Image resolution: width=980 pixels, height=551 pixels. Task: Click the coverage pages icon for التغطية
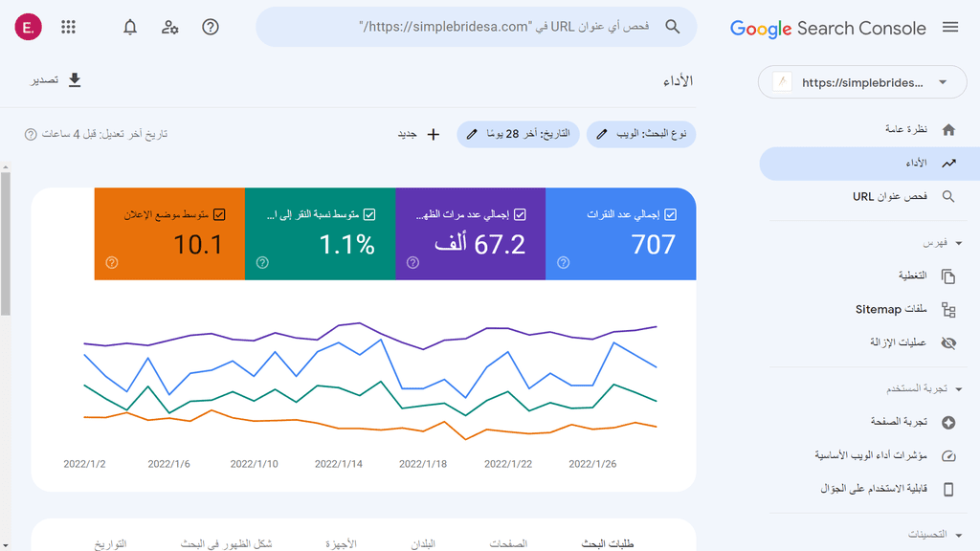948,276
